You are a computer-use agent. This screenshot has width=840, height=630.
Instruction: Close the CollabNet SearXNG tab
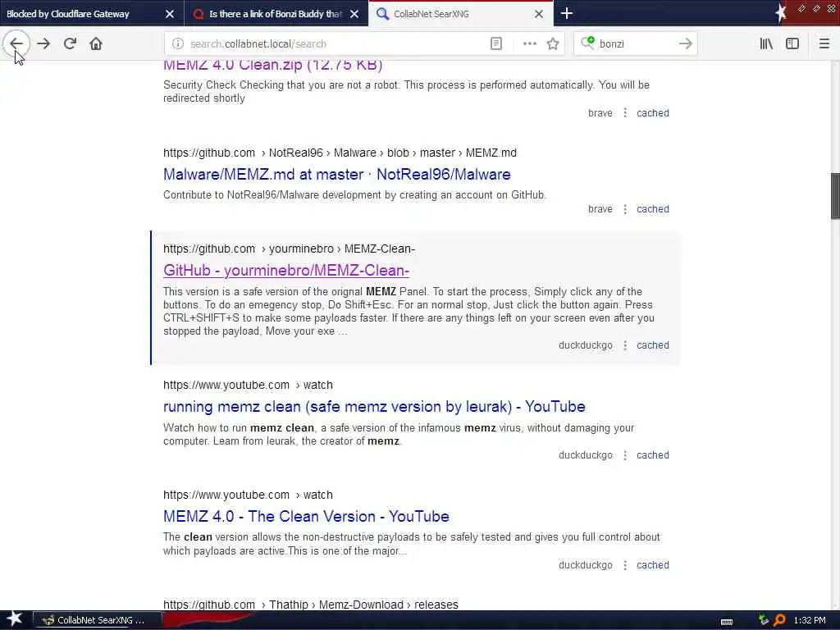539,14
